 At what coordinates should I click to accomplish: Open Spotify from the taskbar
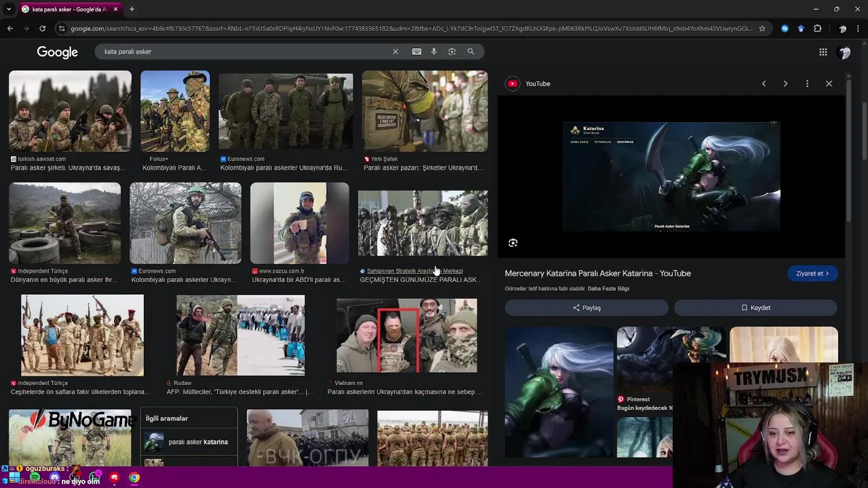tap(35, 478)
